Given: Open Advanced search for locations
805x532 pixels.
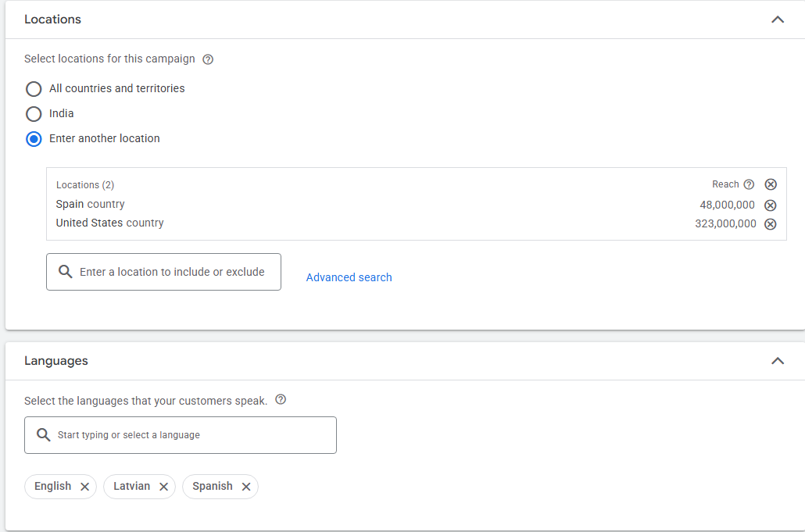Looking at the screenshot, I should pyautogui.click(x=349, y=277).
